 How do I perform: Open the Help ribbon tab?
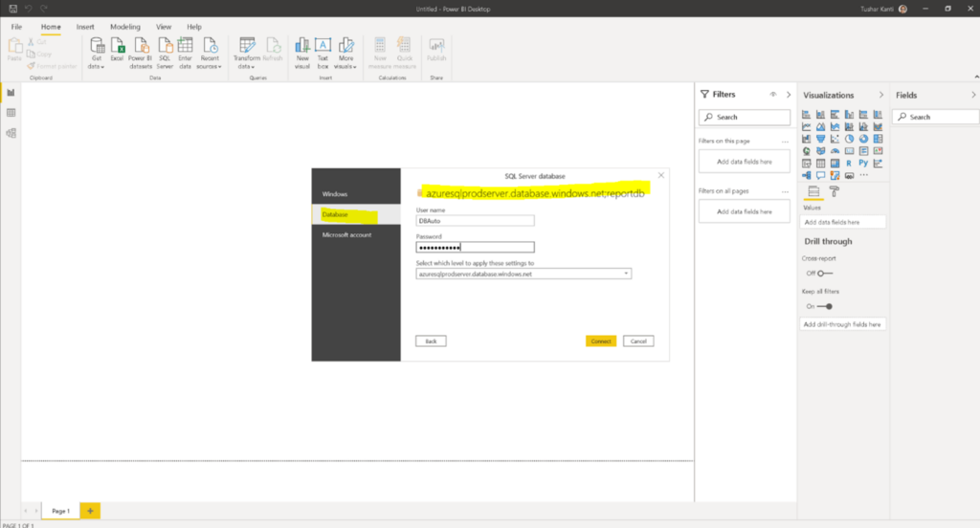click(x=194, y=27)
